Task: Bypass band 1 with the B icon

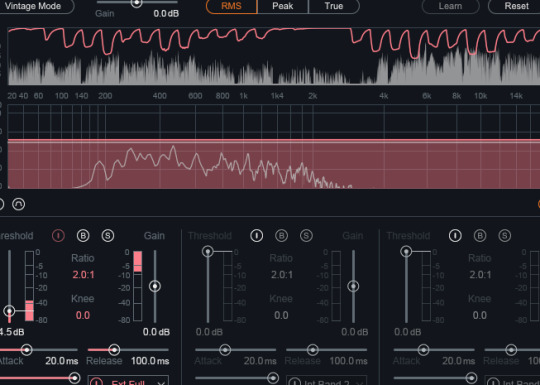Action: coord(83,236)
